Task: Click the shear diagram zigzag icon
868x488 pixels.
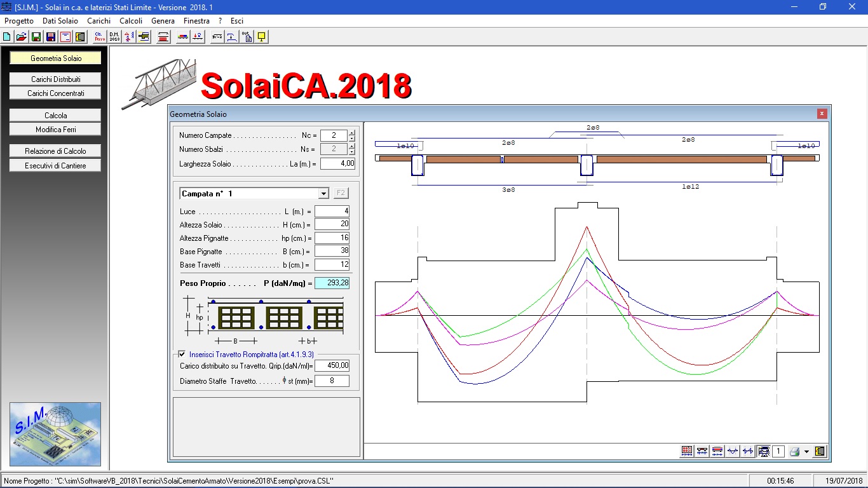Action: pyautogui.click(x=748, y=451)
